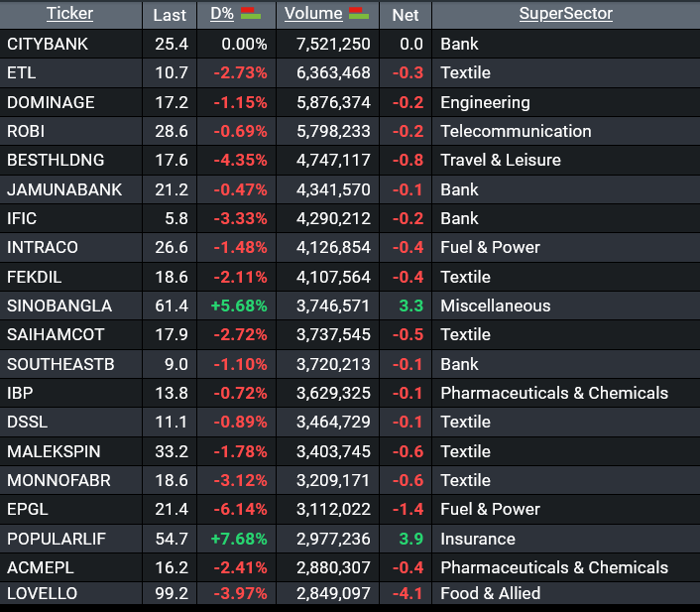Click the D% column header link

pyautogui.click(x=222, y=14)
